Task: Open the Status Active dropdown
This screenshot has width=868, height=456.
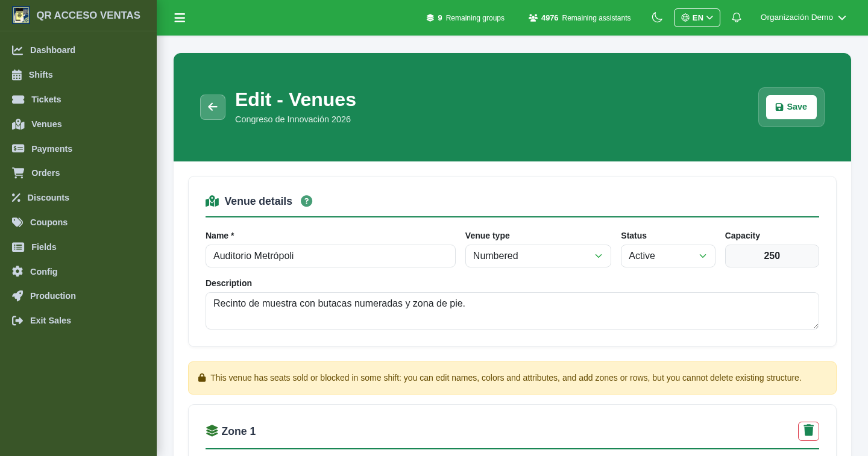Action: pos(668,256)
